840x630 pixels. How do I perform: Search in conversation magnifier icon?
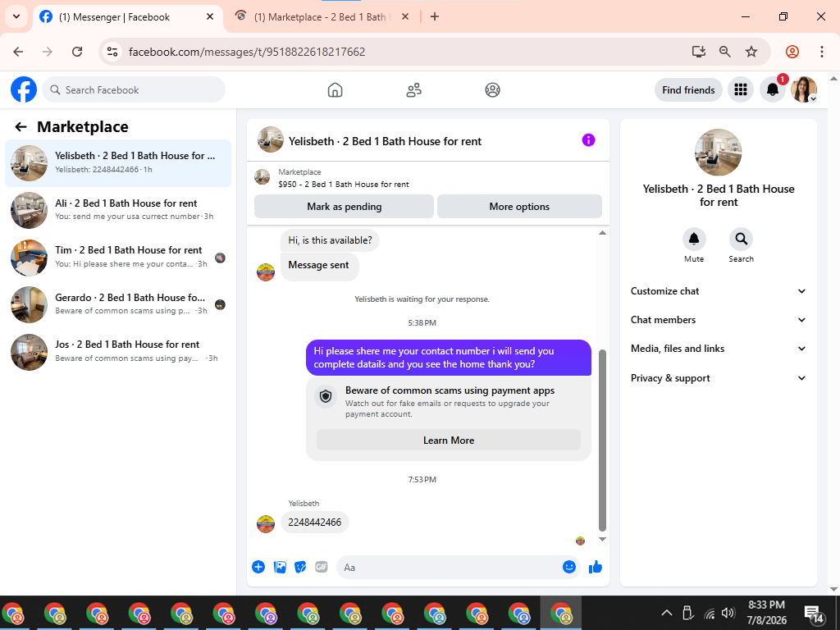(x=741, y=239)
